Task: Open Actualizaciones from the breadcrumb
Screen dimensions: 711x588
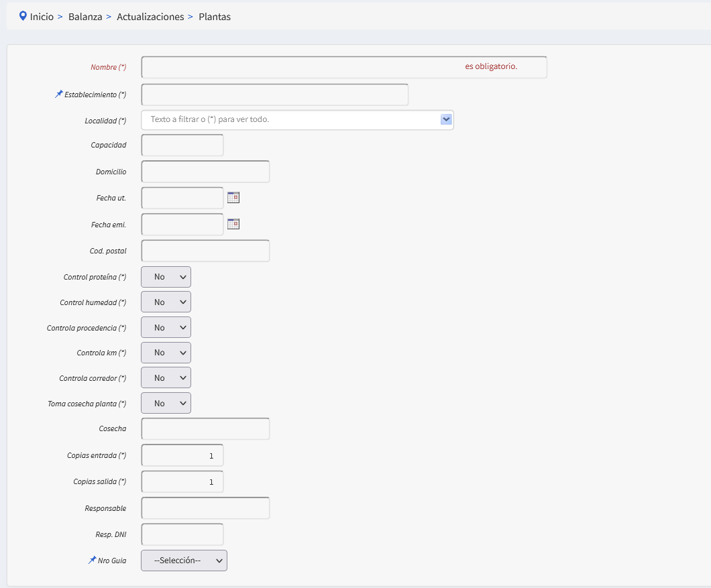Action: tap(150, 17)
